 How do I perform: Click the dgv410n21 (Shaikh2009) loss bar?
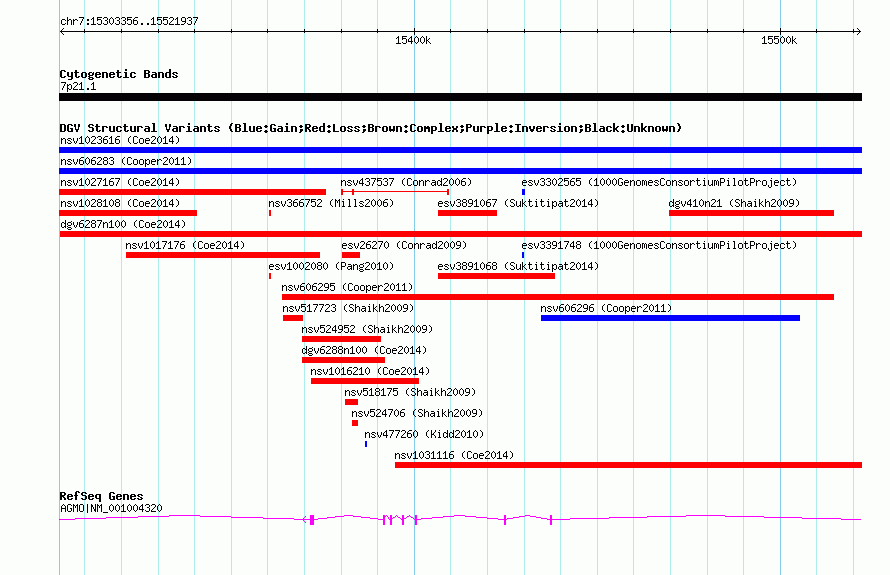tap(751, 213)
